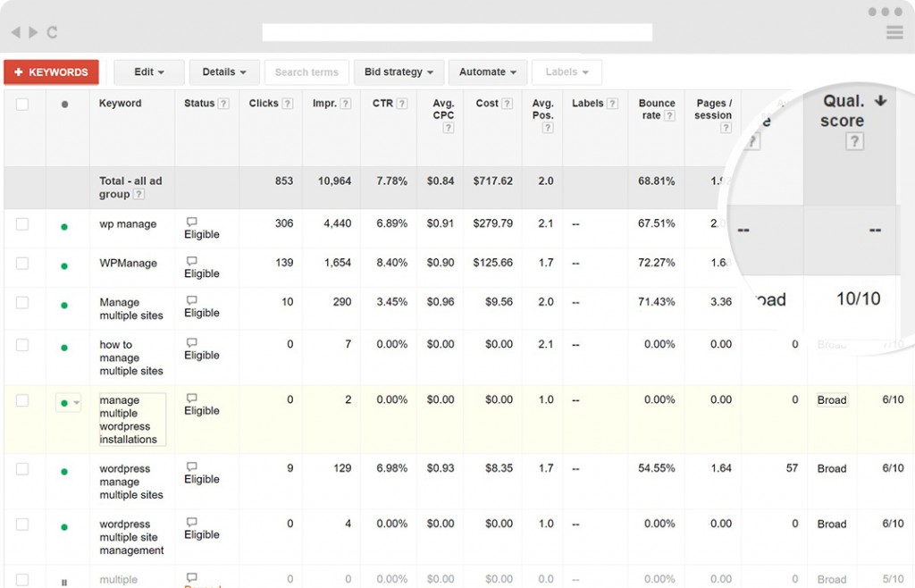Select the checkbox for Manage multiple sites

pos(22,303)
